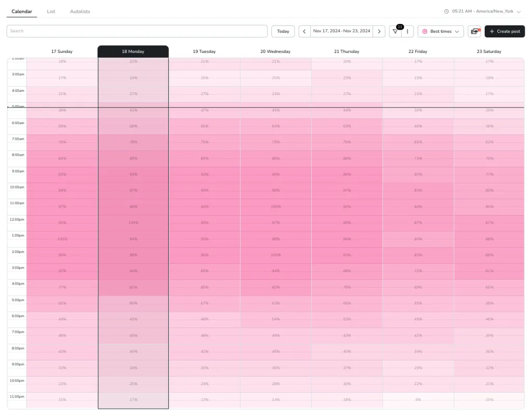Click the clock icon beside the time
The height and width of the screenshot is (416, 532).
click(x=446, y=11)
